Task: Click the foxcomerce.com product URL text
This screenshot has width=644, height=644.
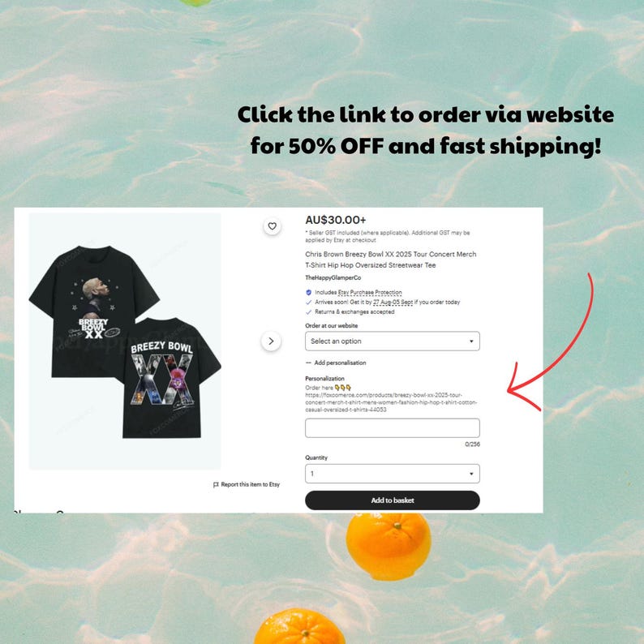Action: [x=391, y=402]
